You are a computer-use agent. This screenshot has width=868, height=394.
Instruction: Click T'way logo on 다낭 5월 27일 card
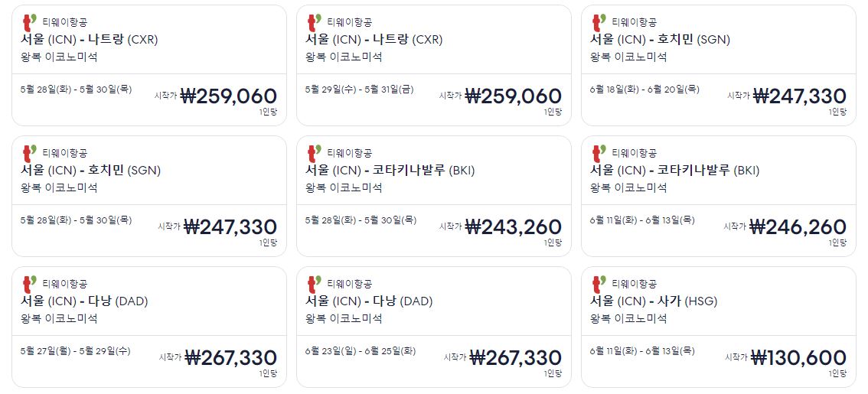[x=30, y=285]
